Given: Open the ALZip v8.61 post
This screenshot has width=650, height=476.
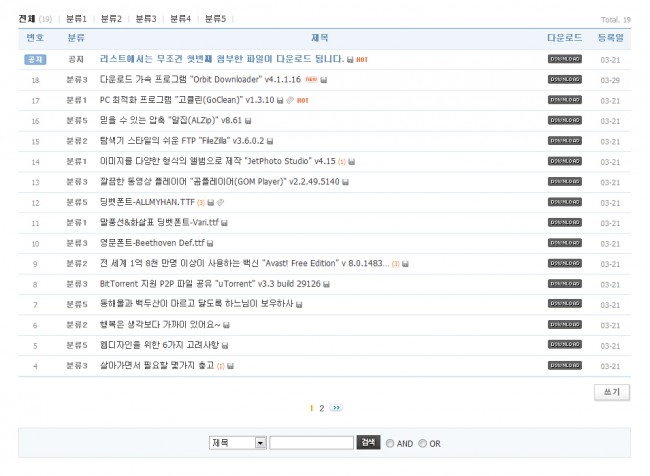Looking at the screenshot, I should (x=170, y=120).
